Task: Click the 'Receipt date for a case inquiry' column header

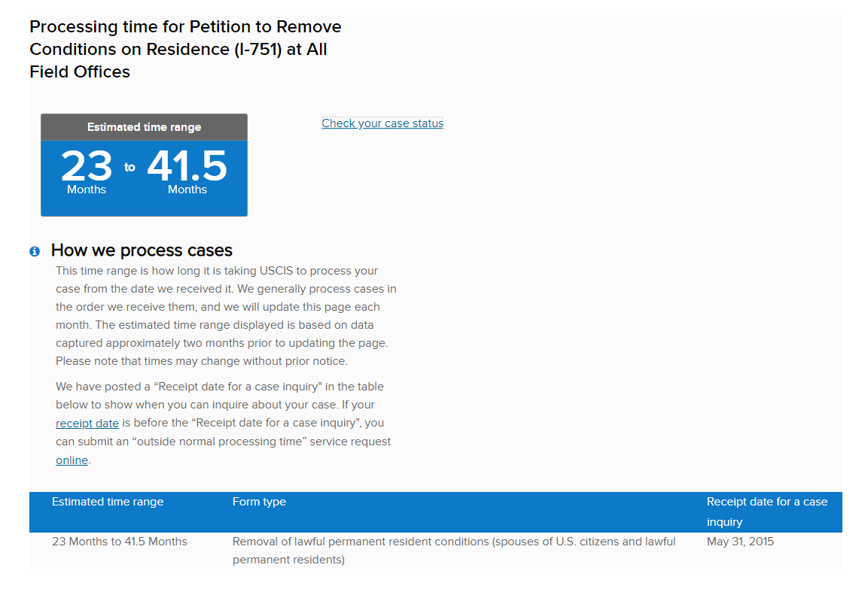Action: [766, 512]
